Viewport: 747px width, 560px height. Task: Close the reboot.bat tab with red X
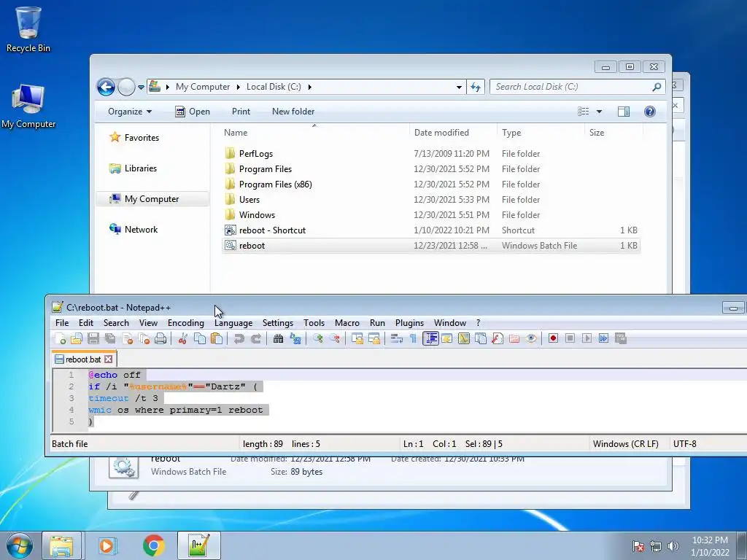109,359
